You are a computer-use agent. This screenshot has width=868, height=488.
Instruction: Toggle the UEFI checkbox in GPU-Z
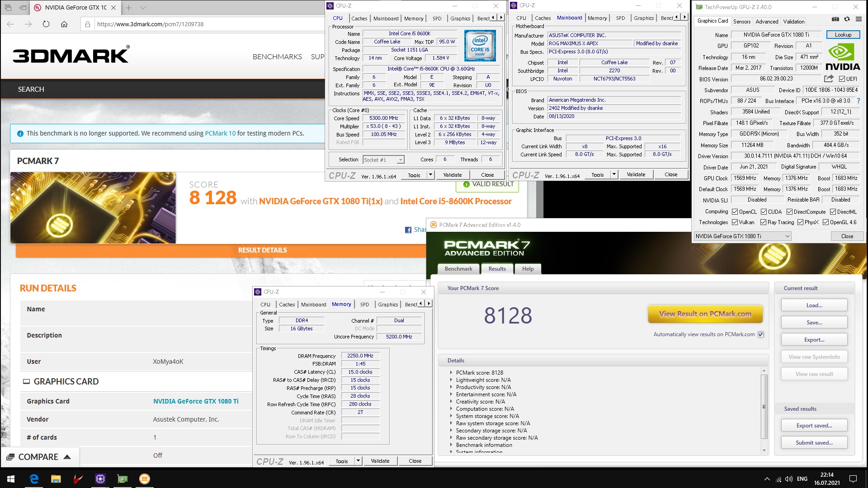tap(842, 79)
